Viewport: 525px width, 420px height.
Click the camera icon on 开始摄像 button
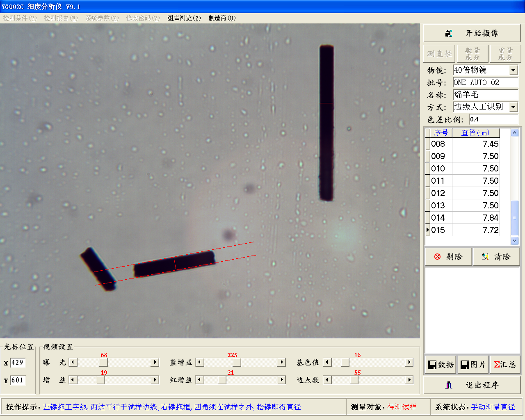[449, 34]
